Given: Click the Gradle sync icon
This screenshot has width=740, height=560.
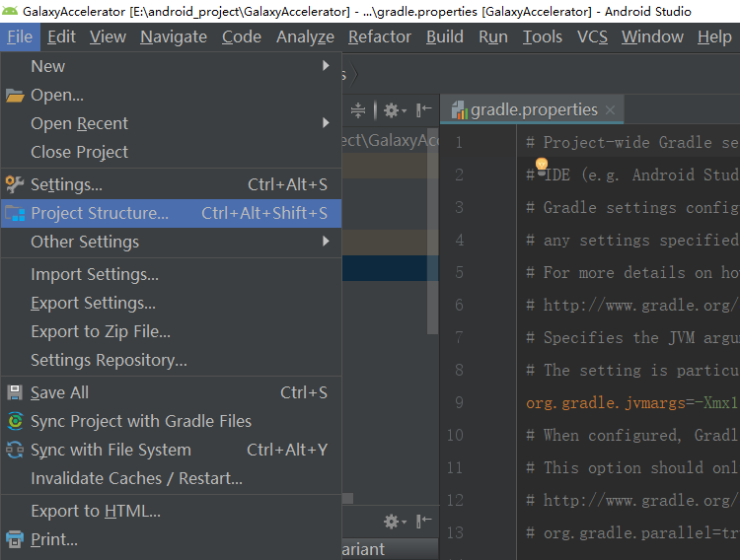Looking at the screenshot, I should [15, 421].
